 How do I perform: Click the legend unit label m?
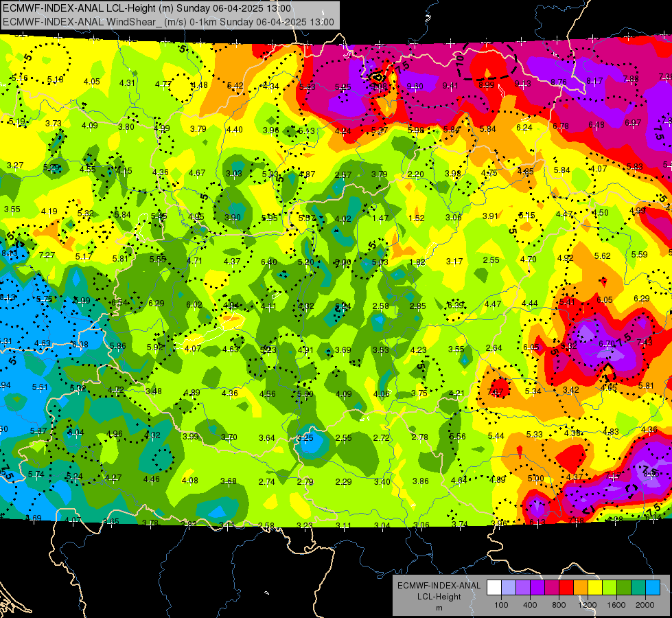(x=439, y=608)
